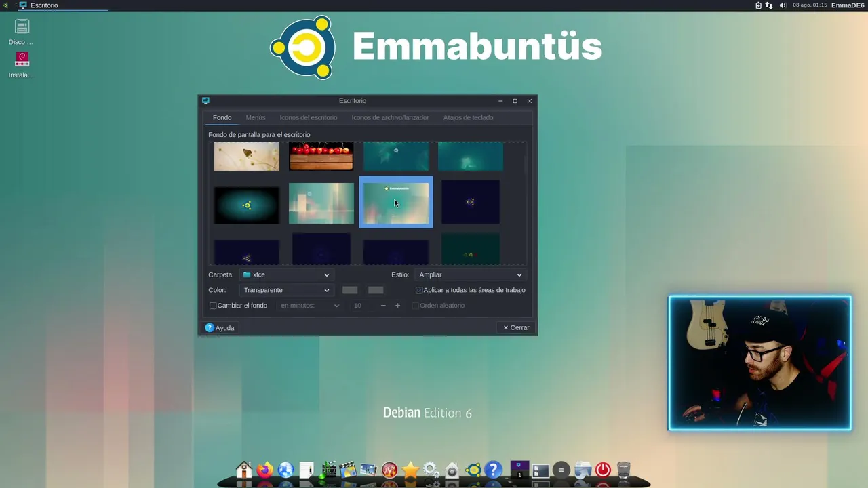Click the volume speaker icon in top panel
The width and height of the screenshot is (868, 488).
coord(783,5)
